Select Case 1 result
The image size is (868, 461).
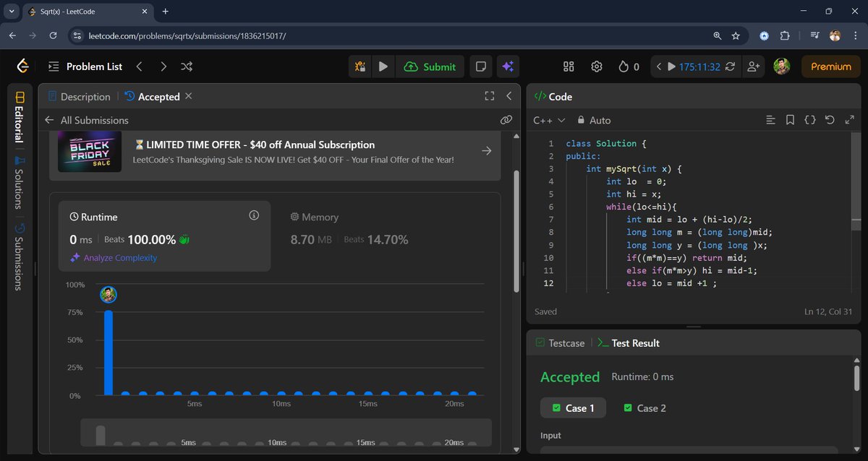[x=573, y=408]
